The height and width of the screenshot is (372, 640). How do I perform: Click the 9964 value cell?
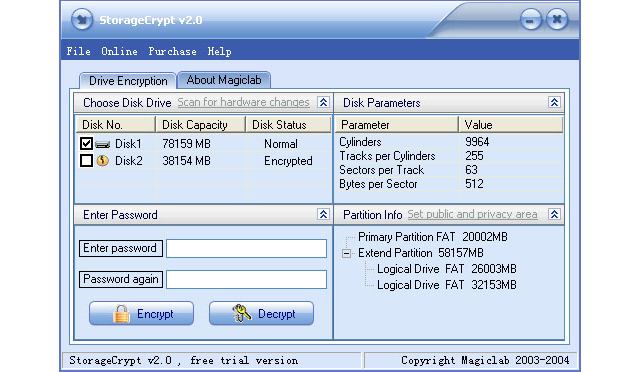click(x=477, y=142)
